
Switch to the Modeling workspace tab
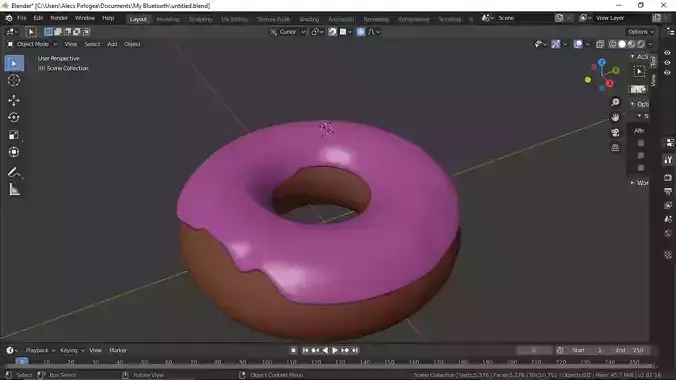pos(168,19)
